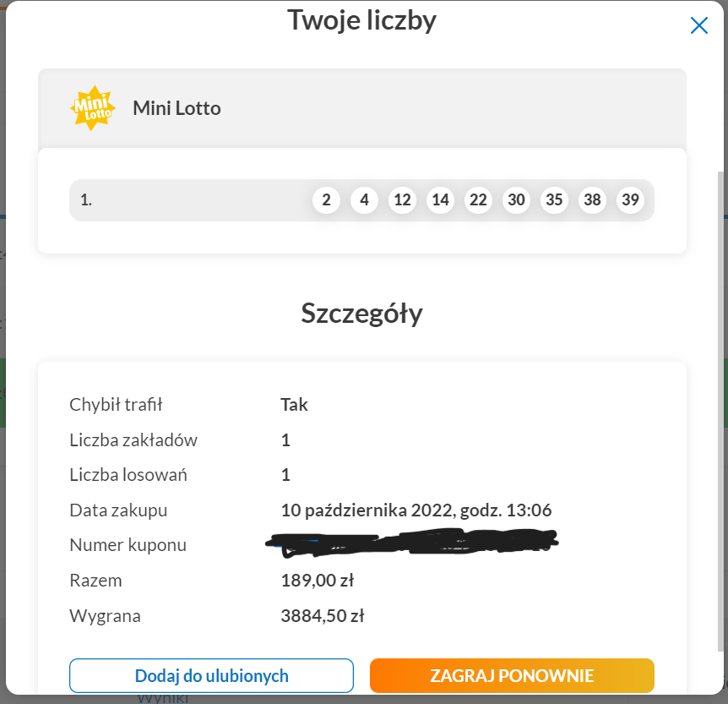
Task: Pick number ball 22
Action: 478,200
